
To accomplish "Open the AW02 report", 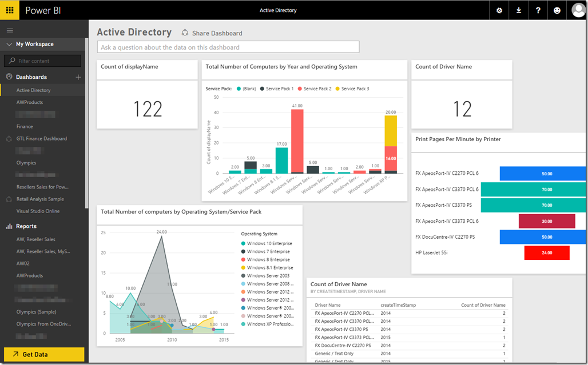I will coord(23,263).
